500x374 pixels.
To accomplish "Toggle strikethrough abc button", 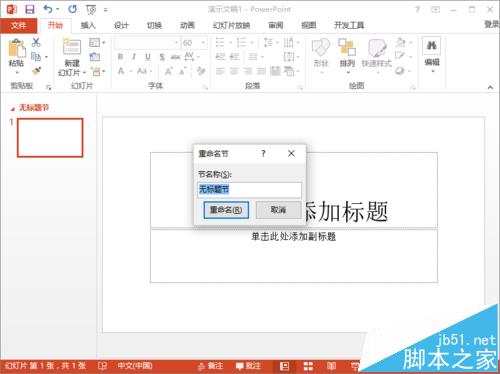I will tap(175, 57).
